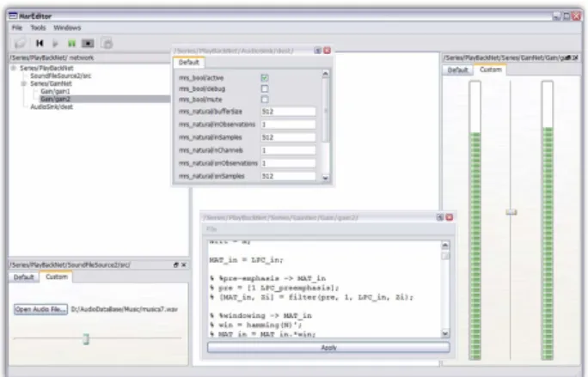Click script editor scroll down arrow
The height and width of the screenshot is (377, 588).
click(x=445, y=333)
